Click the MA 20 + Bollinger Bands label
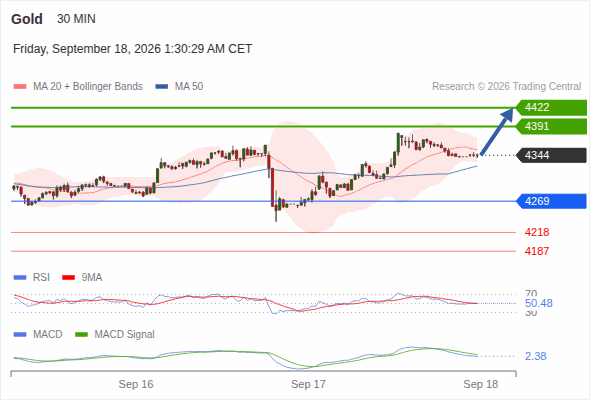The image size is (590, 400). [88, 87]
